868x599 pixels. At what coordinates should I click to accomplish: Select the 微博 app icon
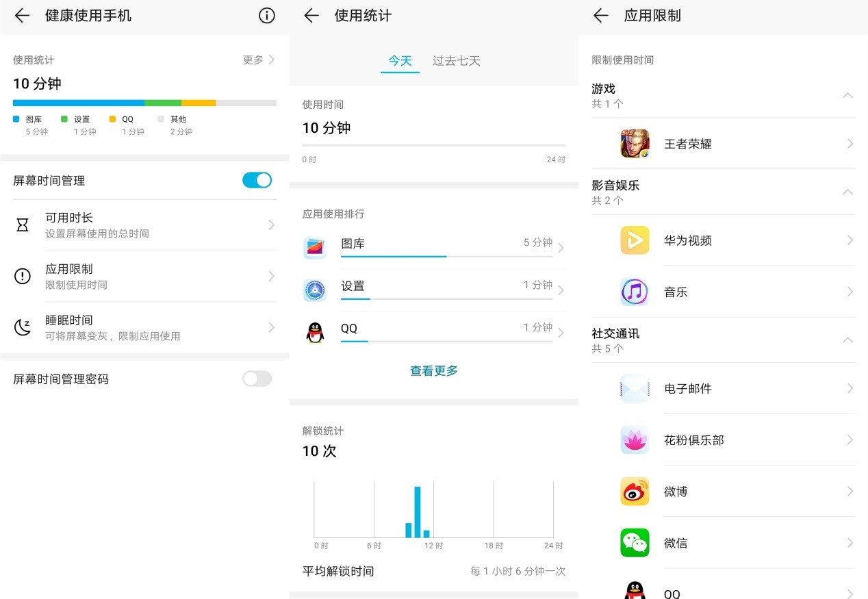[635, 492]
